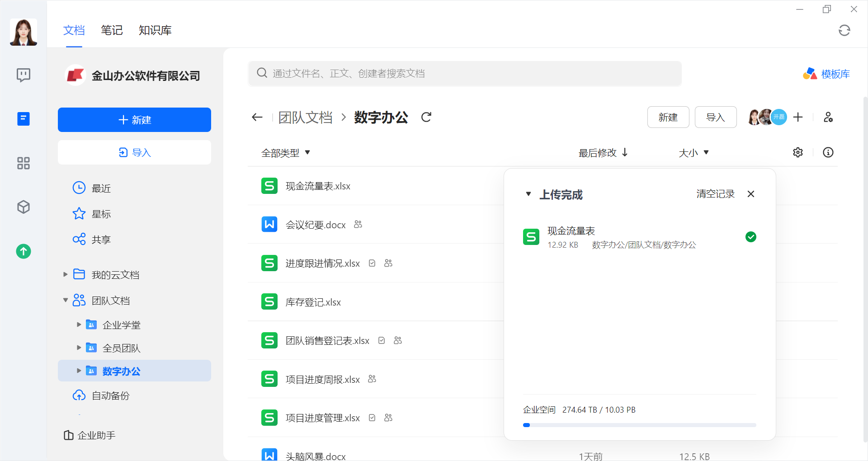The image size is (868, 461).
Task: Show folder info with the info icon
Action: click(828, 152)
